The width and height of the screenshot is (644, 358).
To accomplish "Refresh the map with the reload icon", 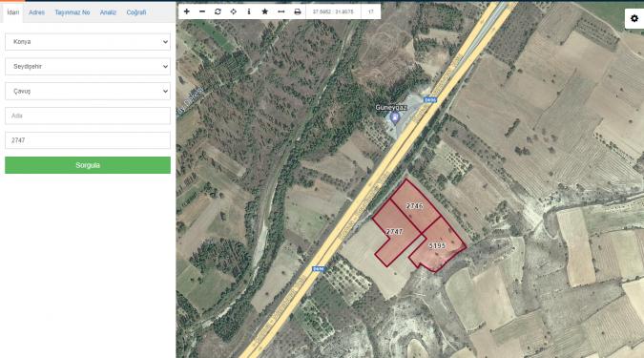I will pos(218,11).
